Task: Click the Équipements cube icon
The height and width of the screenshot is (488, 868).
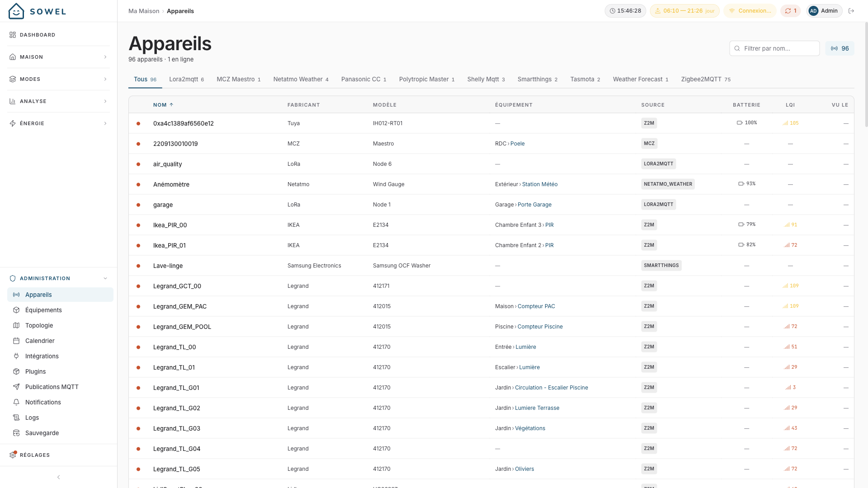Action: 16,310
